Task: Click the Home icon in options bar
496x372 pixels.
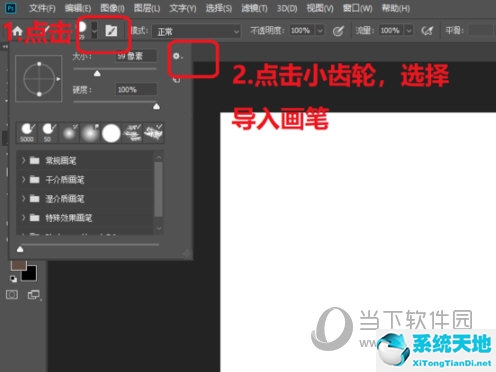Action: 17,32
